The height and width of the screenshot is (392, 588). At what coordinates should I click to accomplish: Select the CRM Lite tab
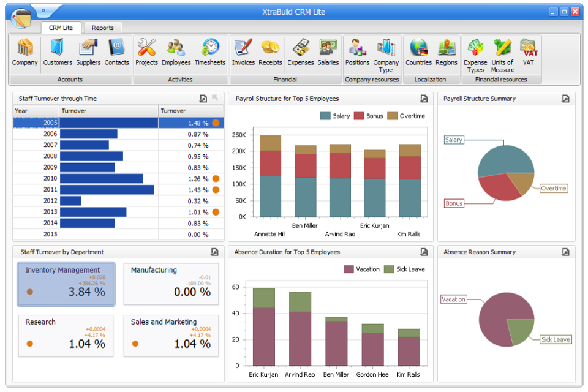[x=61, y=28]
